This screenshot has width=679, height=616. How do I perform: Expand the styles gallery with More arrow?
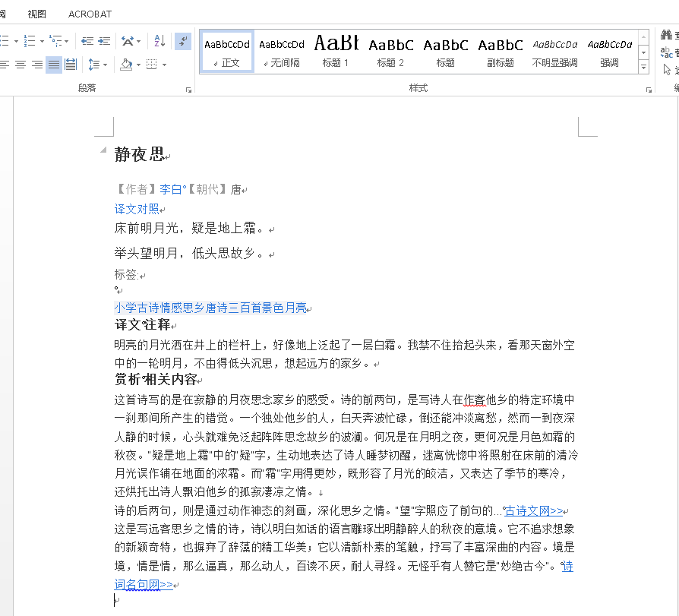click(x=643, y=67)
